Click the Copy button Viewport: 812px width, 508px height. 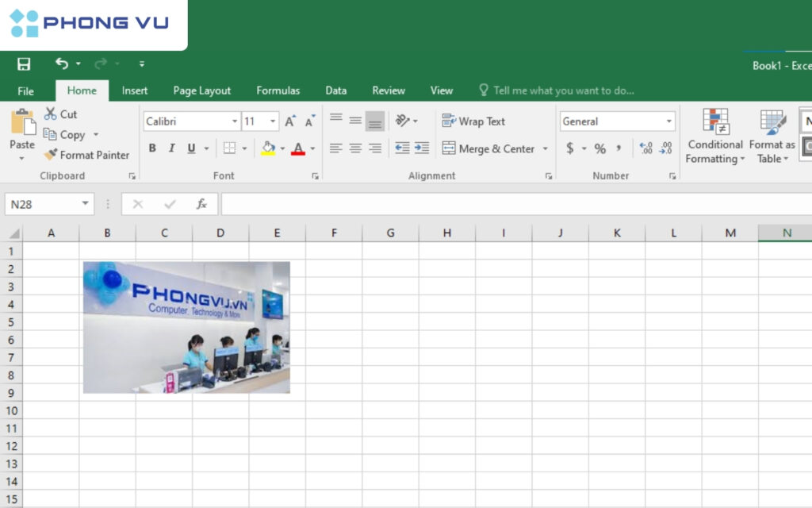[65, 134]
